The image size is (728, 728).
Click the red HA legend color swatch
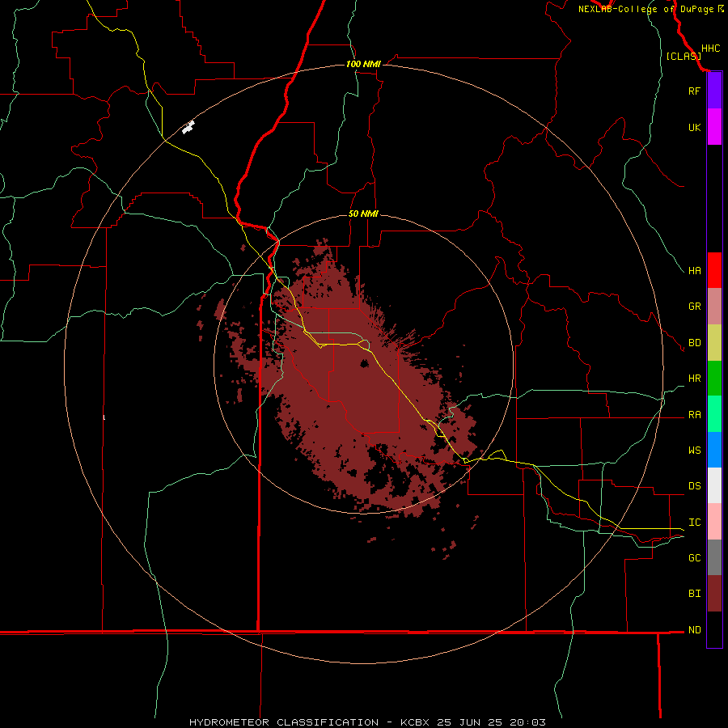[x=714, y=270]
